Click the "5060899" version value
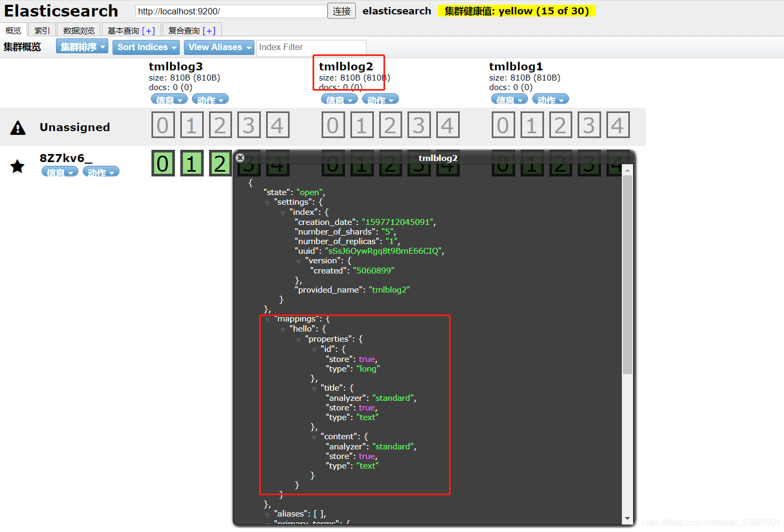Viewport: 784px width, 532px height. (373, 271)
